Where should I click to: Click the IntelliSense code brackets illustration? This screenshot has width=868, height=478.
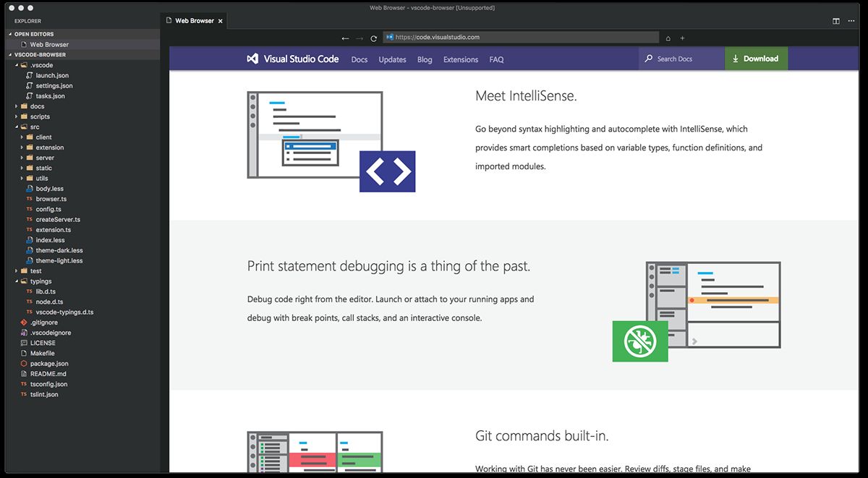coord(331,142)
